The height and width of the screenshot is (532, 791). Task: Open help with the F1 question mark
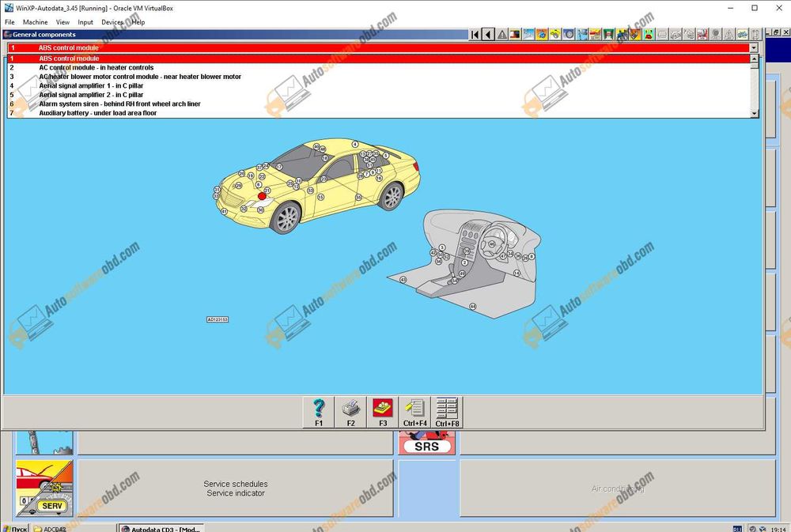click(319, 413)
